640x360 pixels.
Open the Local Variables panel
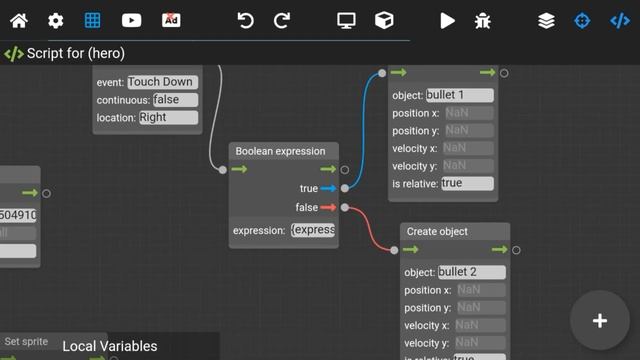tap(110, 347)
